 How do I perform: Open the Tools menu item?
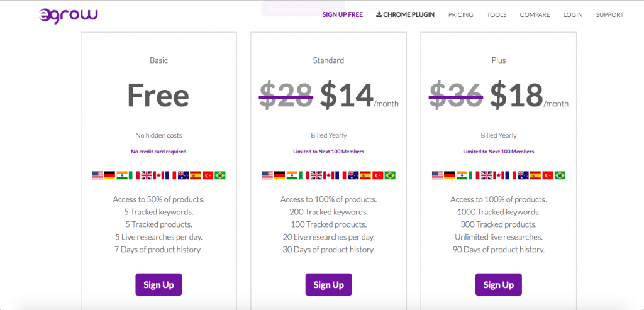point(497,15)
